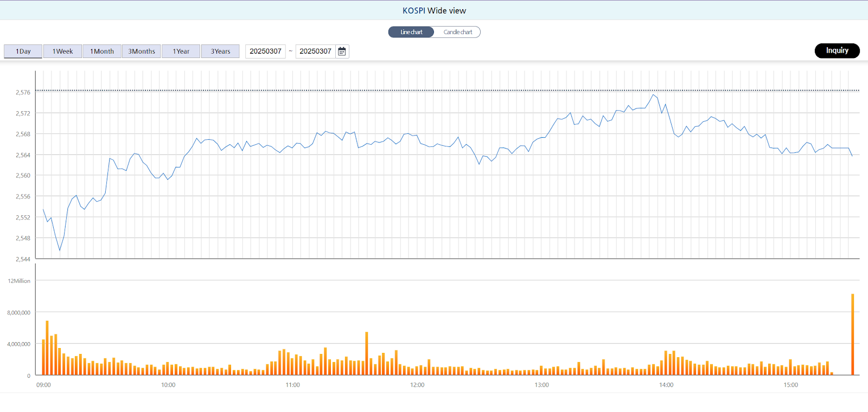Click the 2,576 price axis label
Viewport: 868px width, 412px height.
[23, 93]
